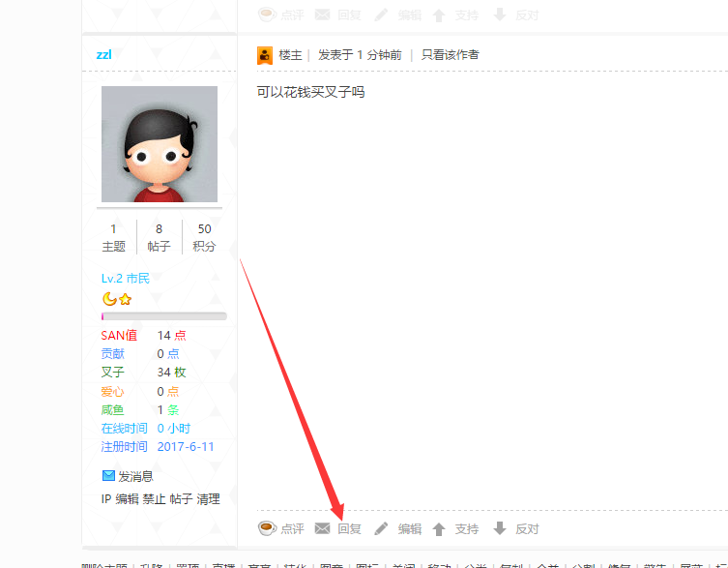Click the 禁止 ban user link
Viewport: 728px width, 568px height.
pos(154,499)
